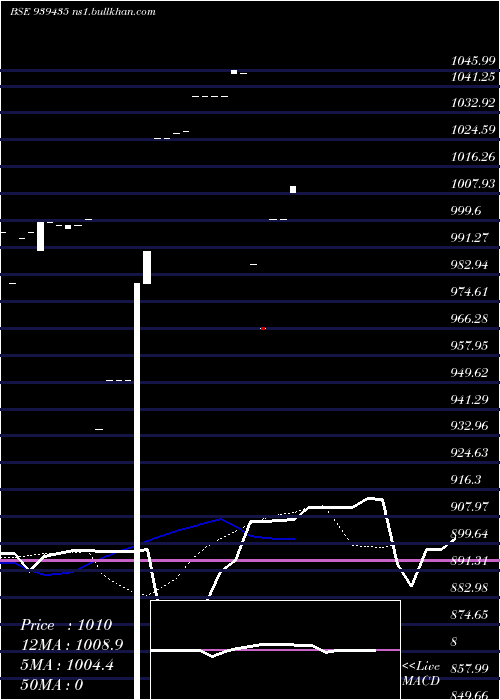Viewport: 500px width, 700px height.
Task: Click the white candle near 1007.93
Action: point(293,189)
